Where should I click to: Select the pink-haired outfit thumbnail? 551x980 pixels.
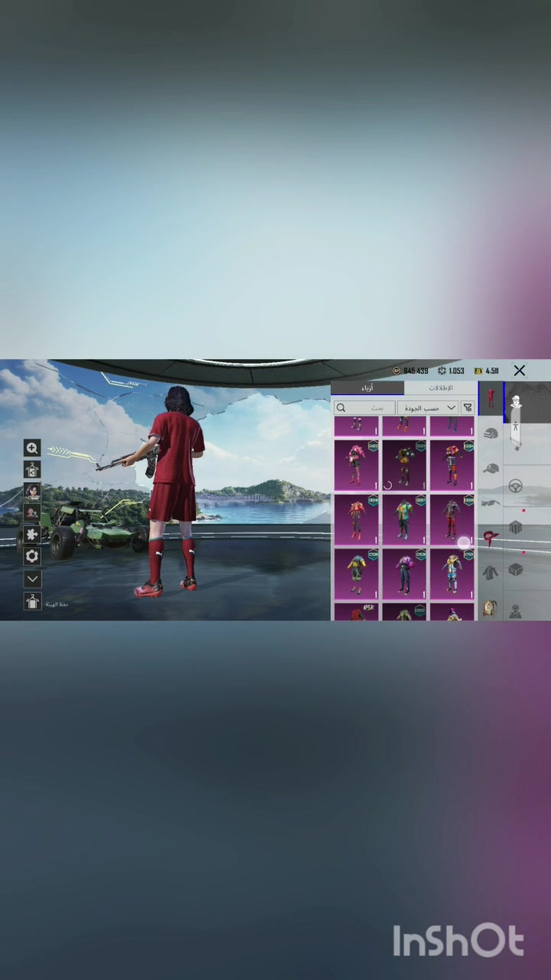point(356,465)
